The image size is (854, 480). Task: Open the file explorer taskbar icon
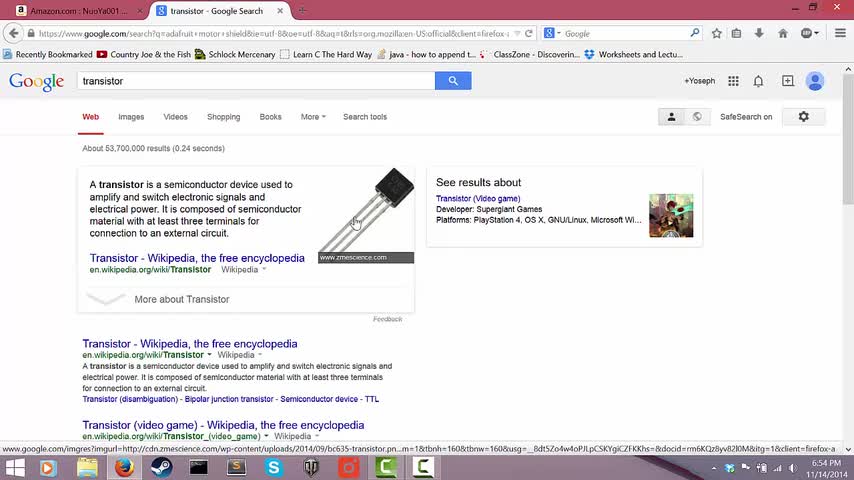click(x=87, y=468)
